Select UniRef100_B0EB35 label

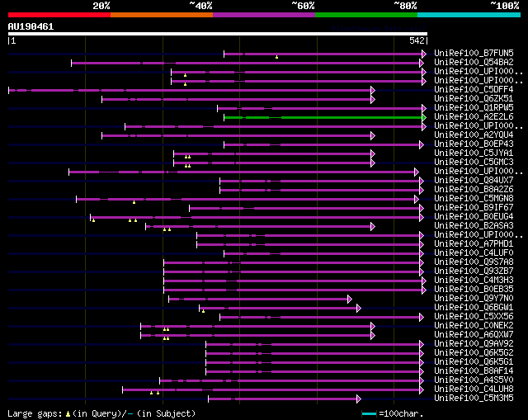[474, 290]
